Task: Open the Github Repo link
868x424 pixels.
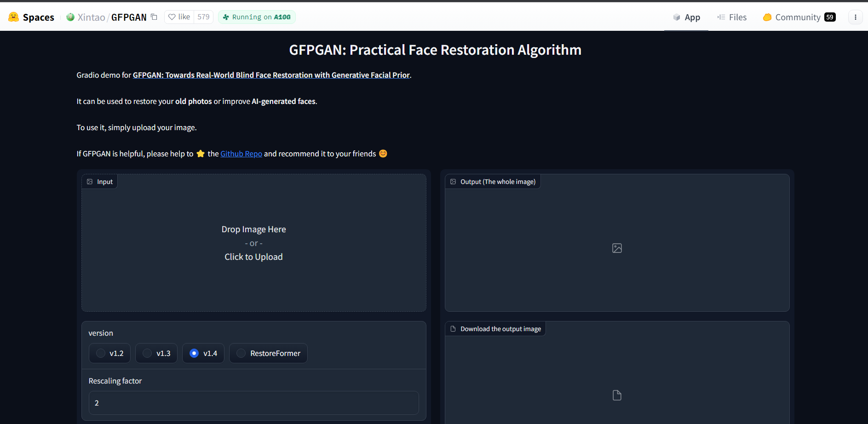Action: click(241, 154)
